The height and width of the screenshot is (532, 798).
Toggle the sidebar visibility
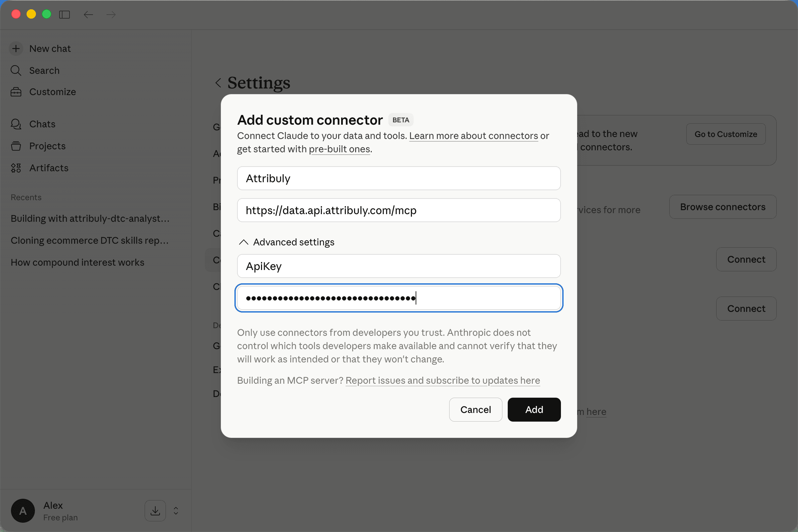pyautogui.click(x=65, y=14)
